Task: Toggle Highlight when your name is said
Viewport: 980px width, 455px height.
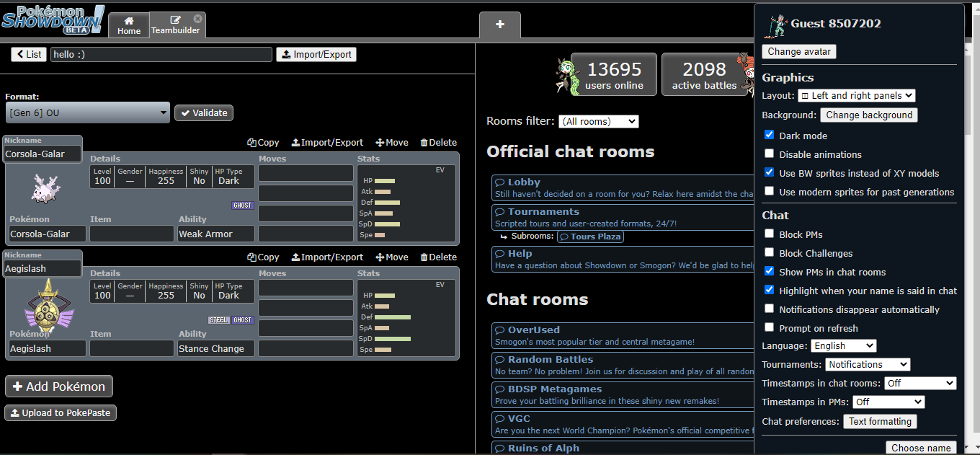Action: click(x=769, y=290)
